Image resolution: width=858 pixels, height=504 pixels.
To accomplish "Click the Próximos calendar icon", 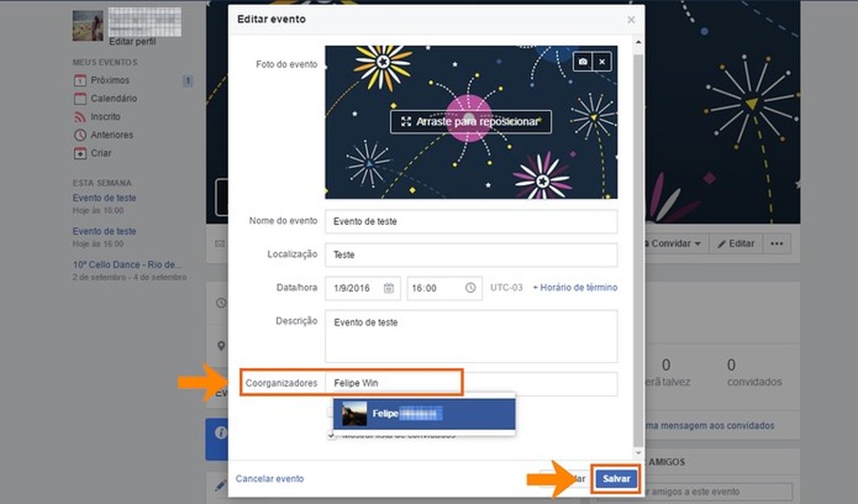I will (80, 80).
